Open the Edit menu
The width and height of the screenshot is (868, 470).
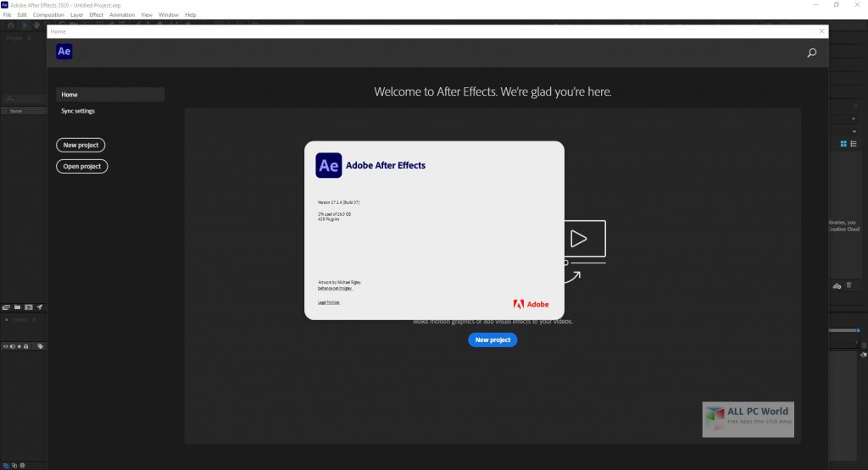coord(22,15)
